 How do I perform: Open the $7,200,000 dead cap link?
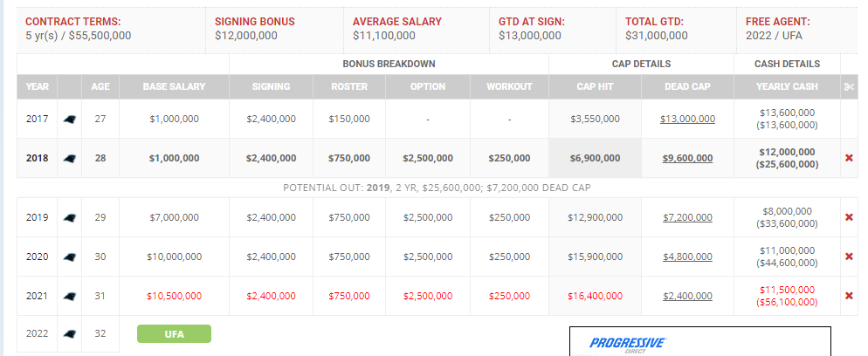tap(687, 217)
